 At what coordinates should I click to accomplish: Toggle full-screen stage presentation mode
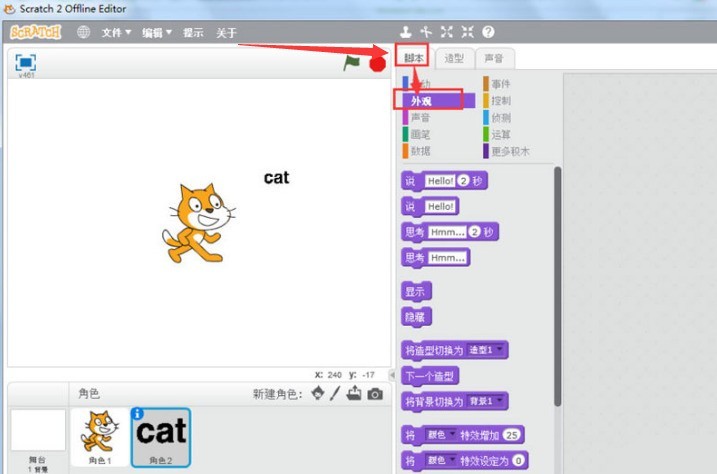[26, 63]
